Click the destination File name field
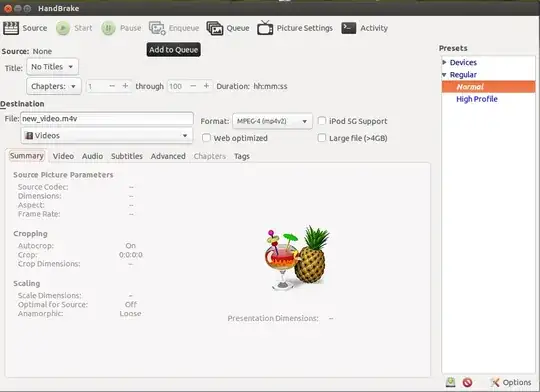 click(x=107, y=118)
